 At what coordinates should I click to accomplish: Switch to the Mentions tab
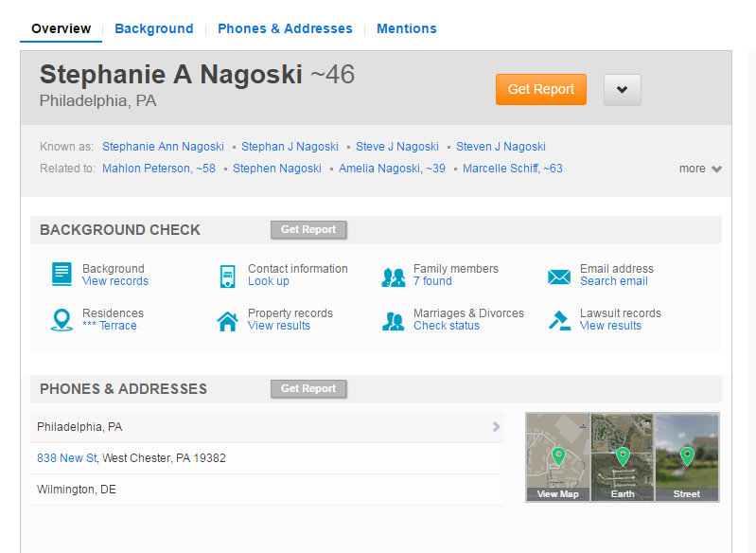click(407, 28)
